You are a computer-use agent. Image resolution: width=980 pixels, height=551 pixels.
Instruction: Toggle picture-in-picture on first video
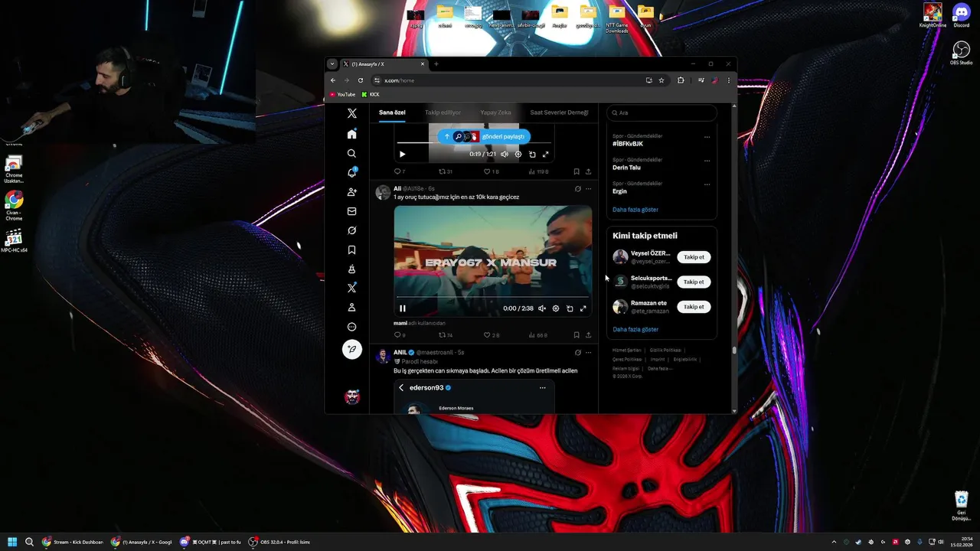tap(532, 154)
